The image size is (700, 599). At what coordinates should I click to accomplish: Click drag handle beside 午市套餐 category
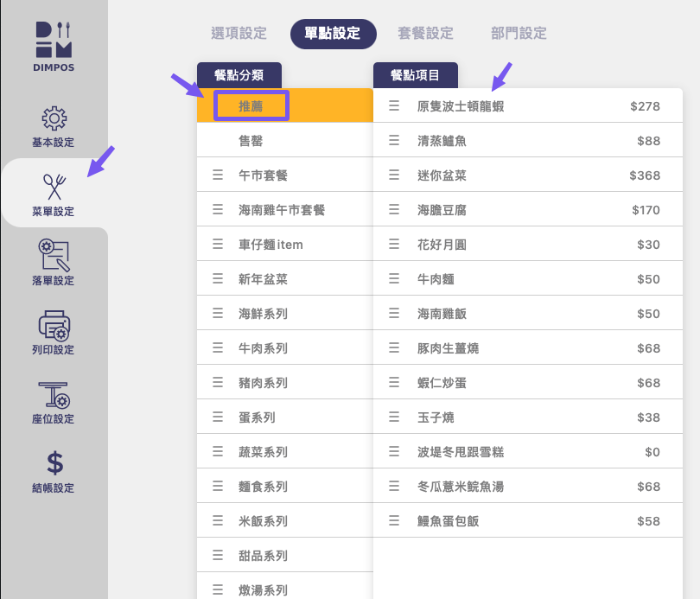pos(218,175)
